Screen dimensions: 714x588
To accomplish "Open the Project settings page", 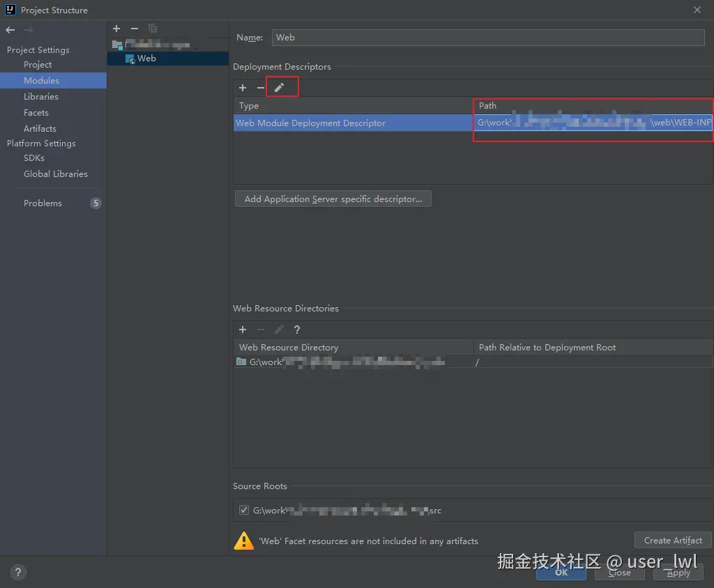I will tap(38, 65).
